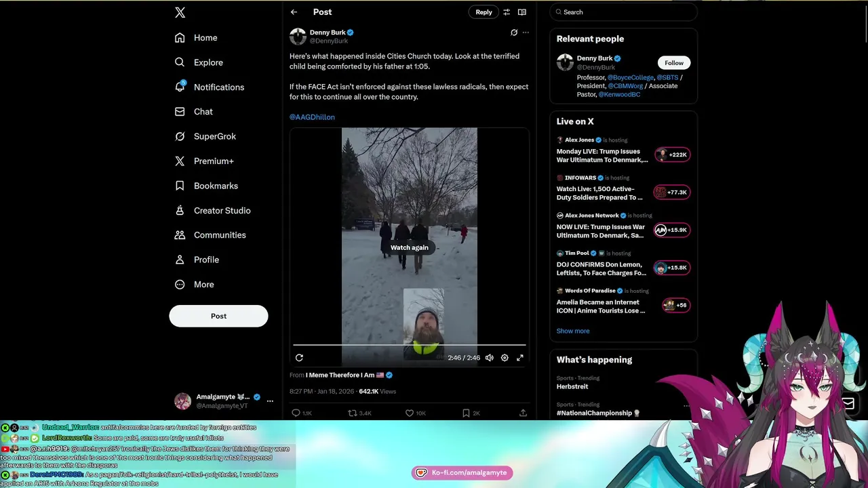Go back with the arrow icon

coord(294,12)
